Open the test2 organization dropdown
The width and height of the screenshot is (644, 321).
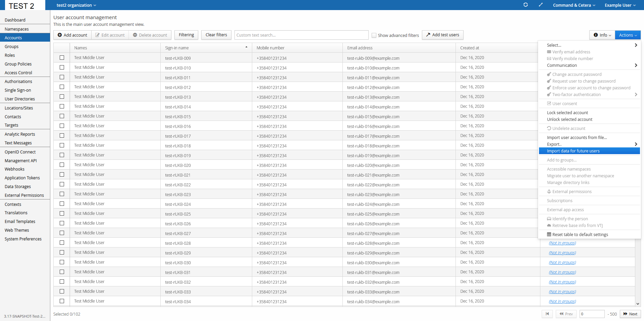tap(76, 5)
